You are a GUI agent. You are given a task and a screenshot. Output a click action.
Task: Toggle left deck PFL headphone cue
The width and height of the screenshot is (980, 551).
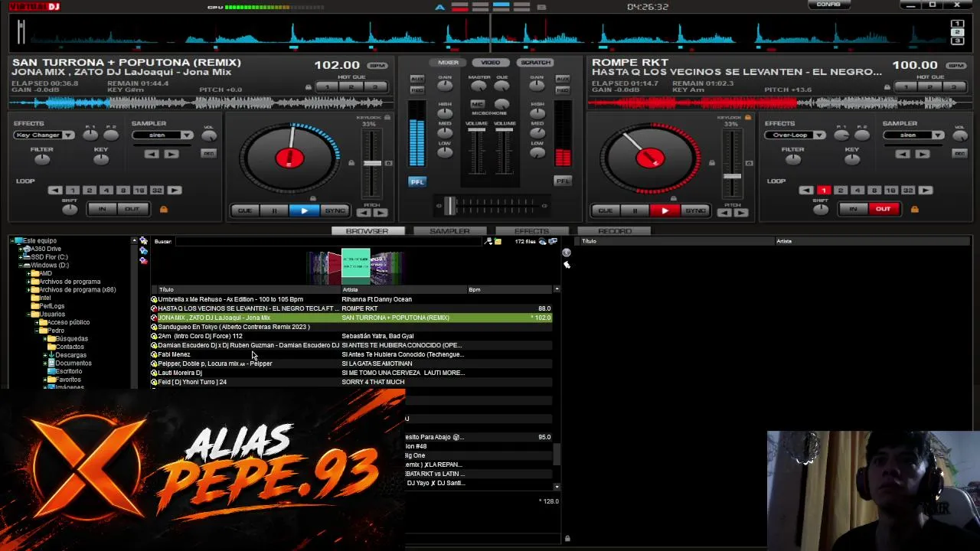tap(416, 181)
